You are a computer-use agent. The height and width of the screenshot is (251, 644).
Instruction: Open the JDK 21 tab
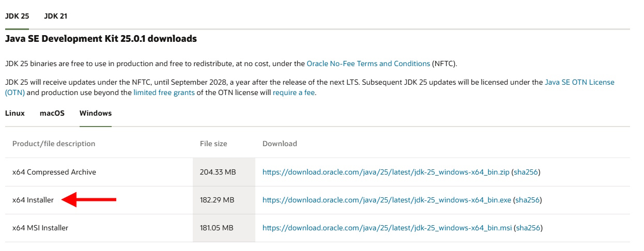point(55,16)
